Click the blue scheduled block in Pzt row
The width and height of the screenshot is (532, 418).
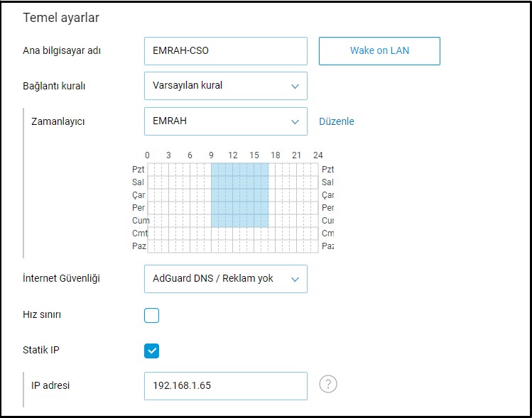pos(239,170)
